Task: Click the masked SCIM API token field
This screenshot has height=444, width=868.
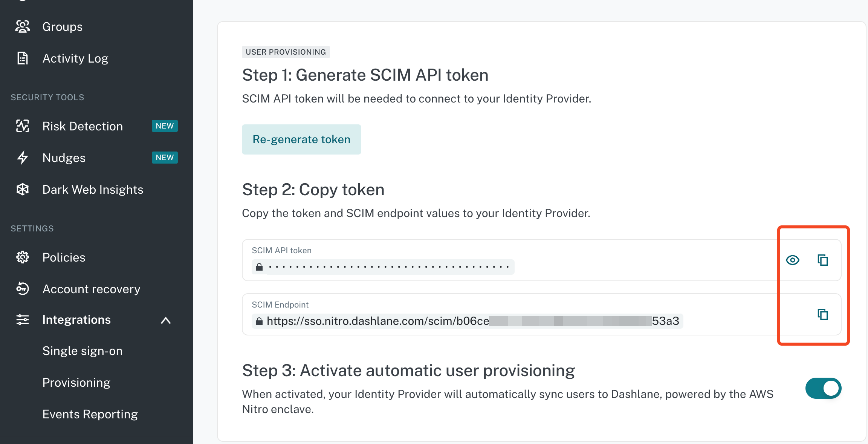Action: 383,267
